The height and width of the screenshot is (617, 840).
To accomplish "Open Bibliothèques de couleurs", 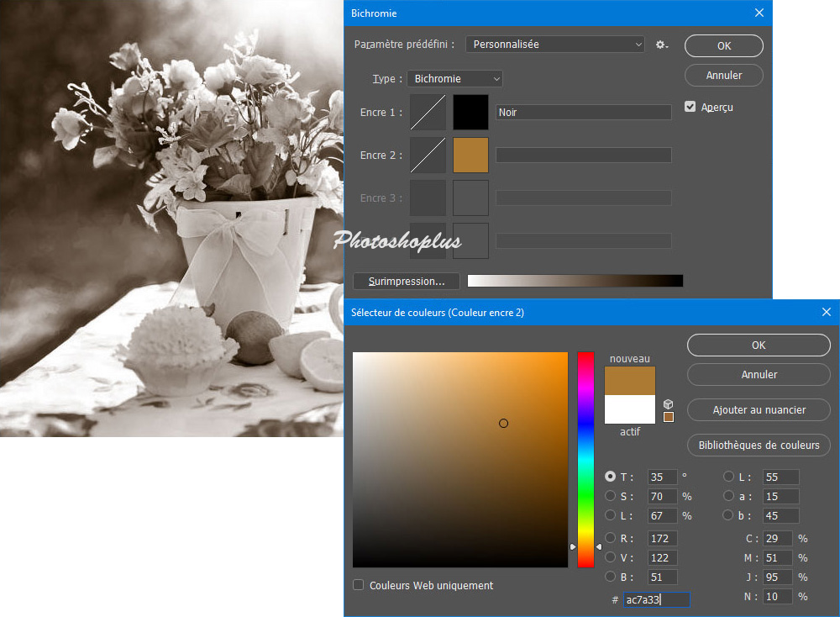I will pyautogui.click(x=759, y=446).
